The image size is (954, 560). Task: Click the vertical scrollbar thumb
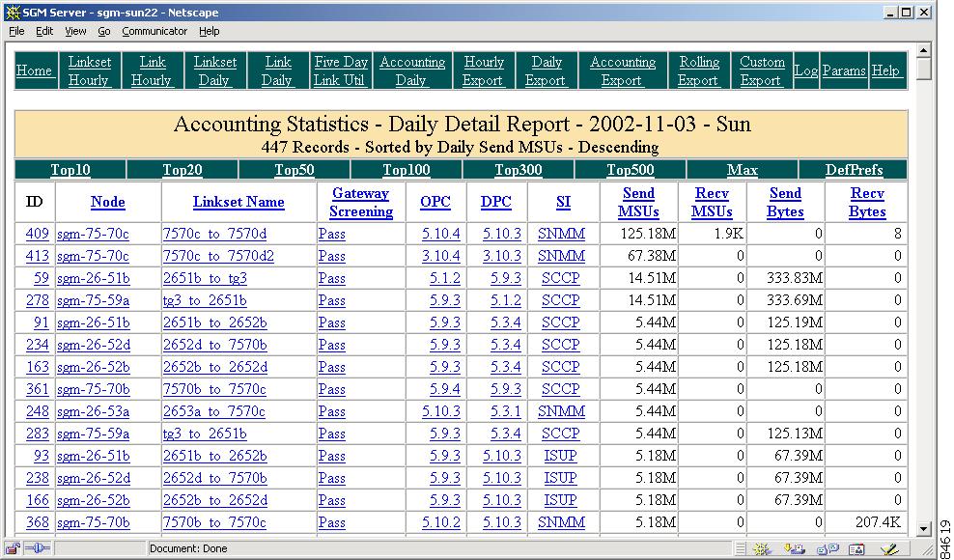coord(923,69)
